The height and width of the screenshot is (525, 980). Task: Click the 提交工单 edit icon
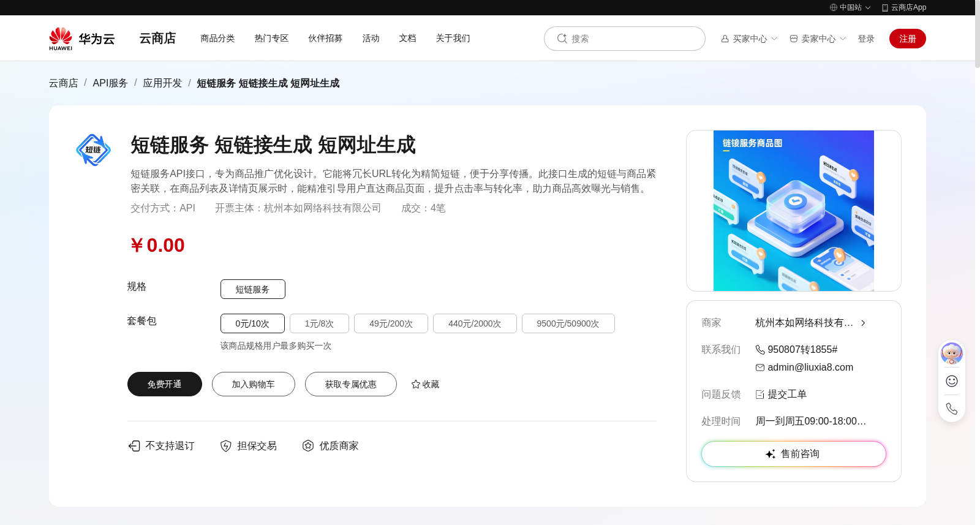coord(760,395)
